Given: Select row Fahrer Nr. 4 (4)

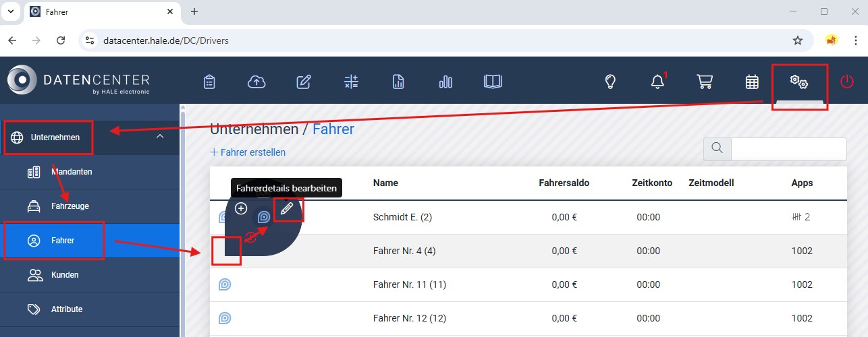Looking at the screenshot, I should (528, 251).
